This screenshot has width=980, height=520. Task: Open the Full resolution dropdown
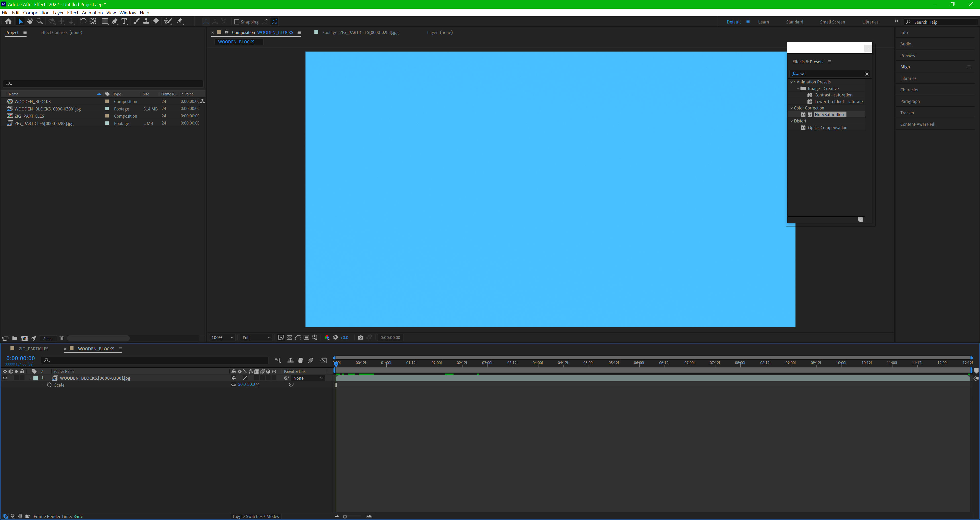pyautogui.click(x=256, y=337)
